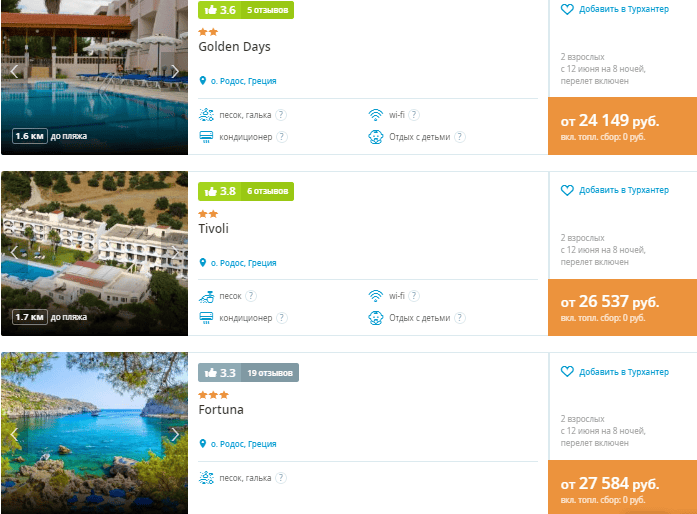Show next photo of Golden Days hotel
The image size is (697, 514).
175,71
